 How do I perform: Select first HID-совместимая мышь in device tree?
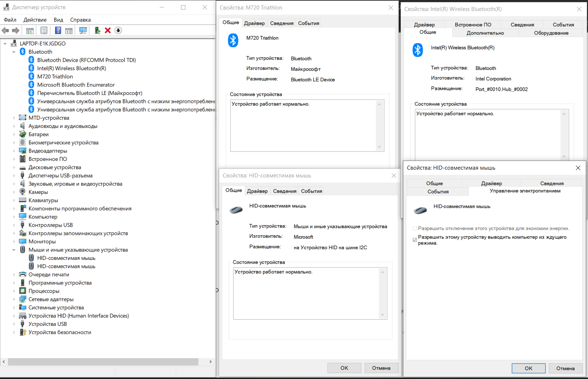point(66,258)
